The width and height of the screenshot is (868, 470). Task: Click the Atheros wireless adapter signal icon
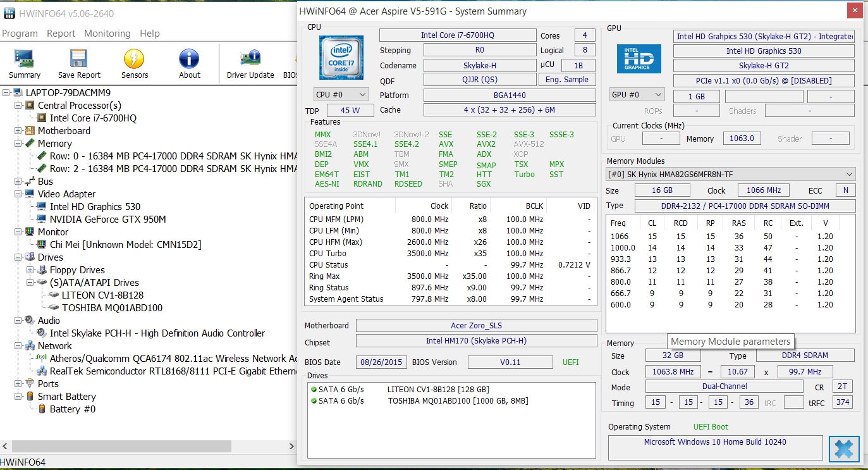click(x=42, y=359)
